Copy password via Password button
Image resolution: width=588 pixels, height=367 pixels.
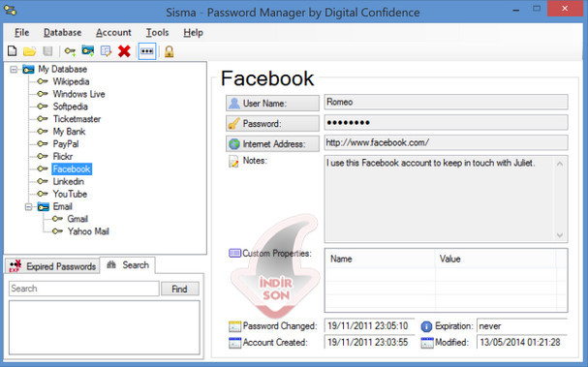point(272,123)
